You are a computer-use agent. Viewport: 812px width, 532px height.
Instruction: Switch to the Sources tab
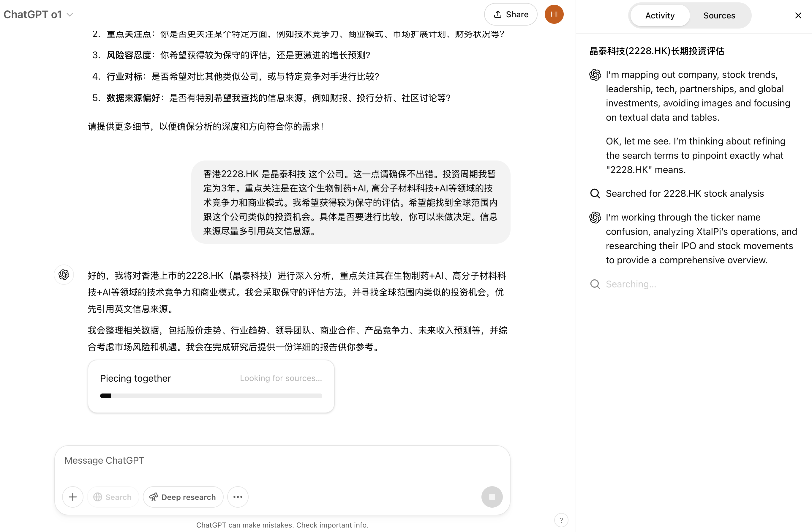719,15
